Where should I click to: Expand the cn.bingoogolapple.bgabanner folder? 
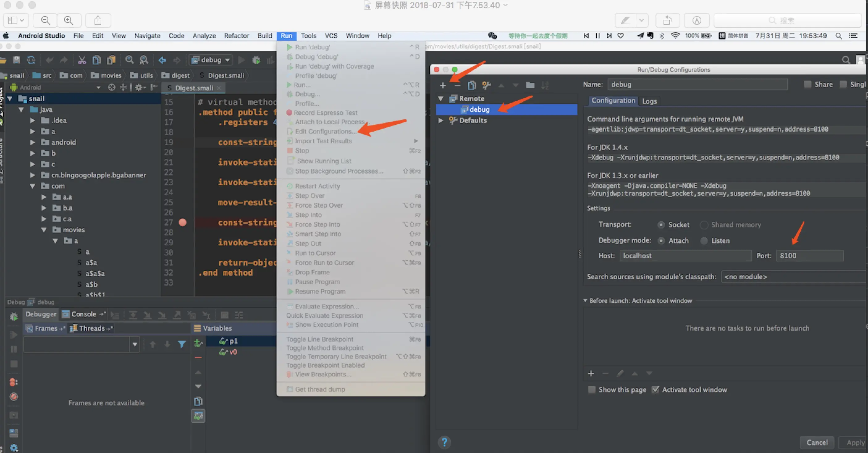click(x=33, y=175)
